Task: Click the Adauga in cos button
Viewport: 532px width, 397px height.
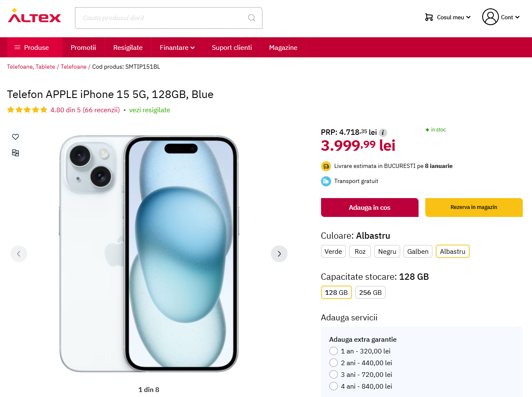Action: click(x=370, y=207)
